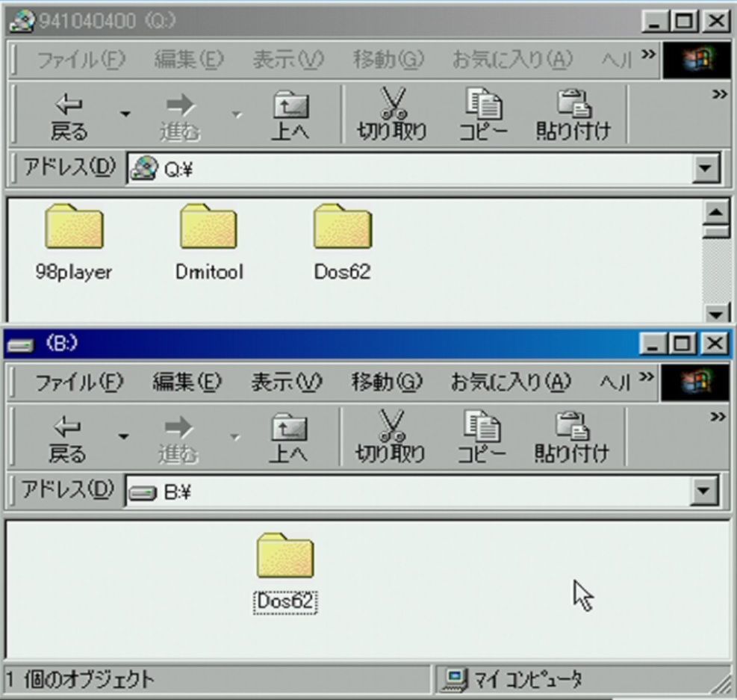This screenshot has width=737, height=700.
Task: Click the Windows logo throbber in Q: window
Action: 697,60
